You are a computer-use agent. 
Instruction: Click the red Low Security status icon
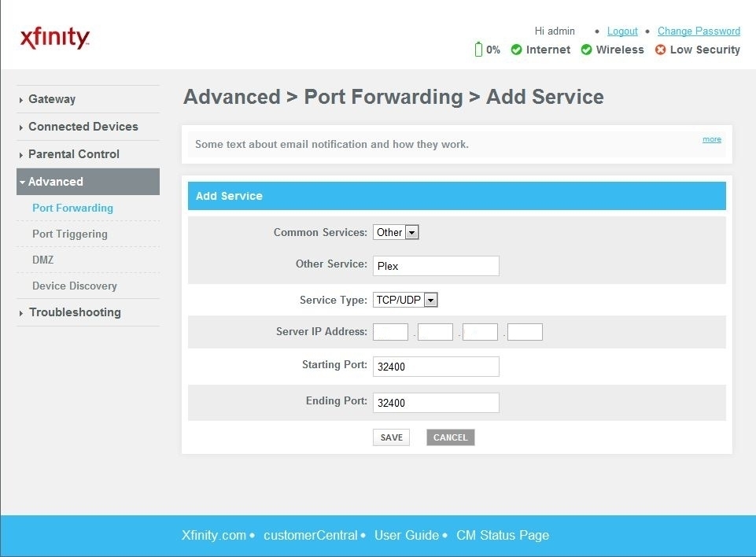point(660,49)
